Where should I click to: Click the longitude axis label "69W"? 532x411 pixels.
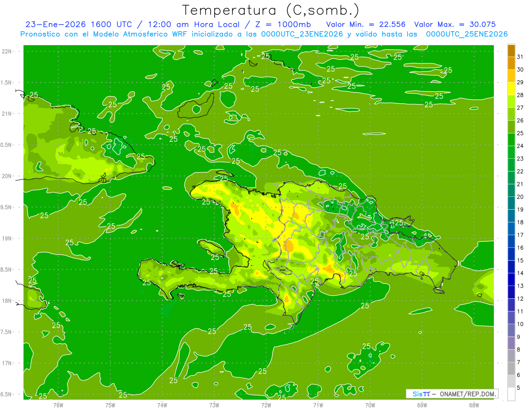click(x=422, y=405)
